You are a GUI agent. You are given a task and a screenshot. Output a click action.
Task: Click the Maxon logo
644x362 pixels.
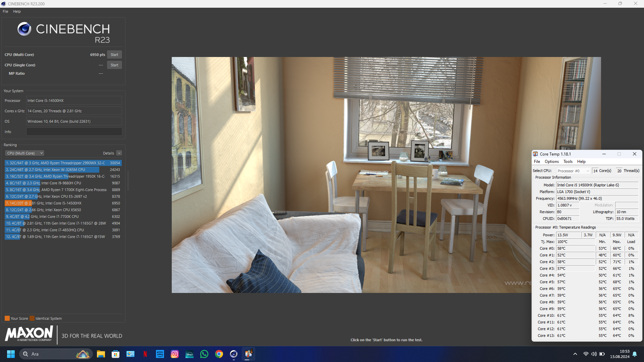[29, 334]
